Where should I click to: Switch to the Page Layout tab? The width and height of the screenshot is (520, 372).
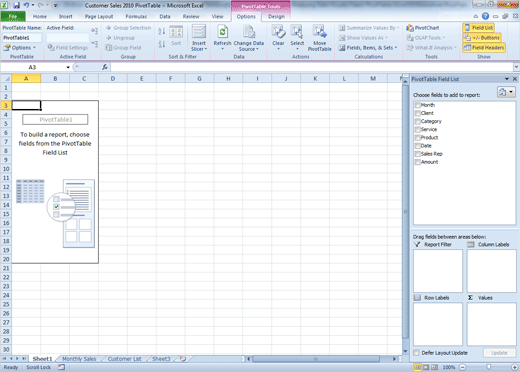tap(99, 16)
